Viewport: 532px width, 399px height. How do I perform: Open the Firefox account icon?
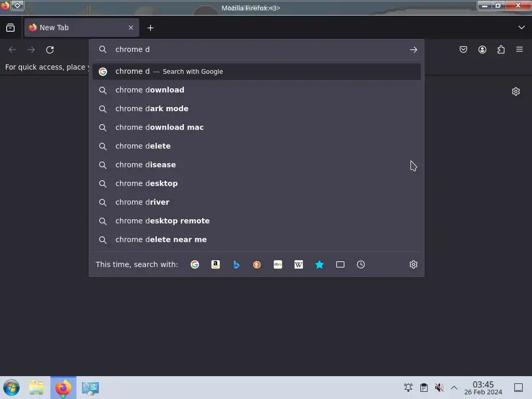(x=482, y=49)
